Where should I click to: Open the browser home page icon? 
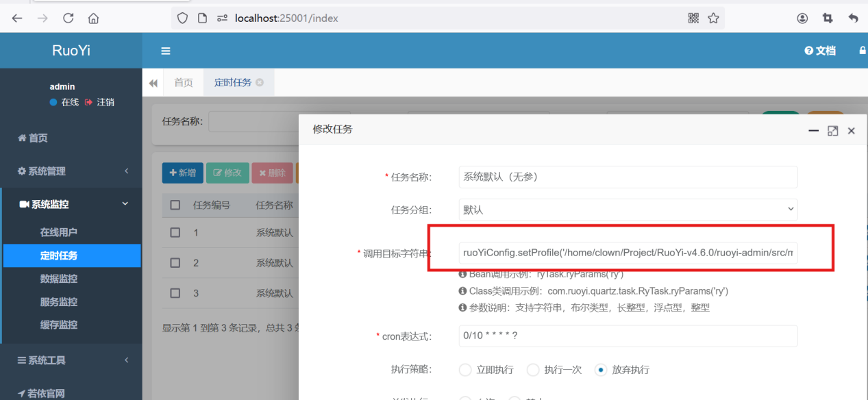[x=94, y=18]
